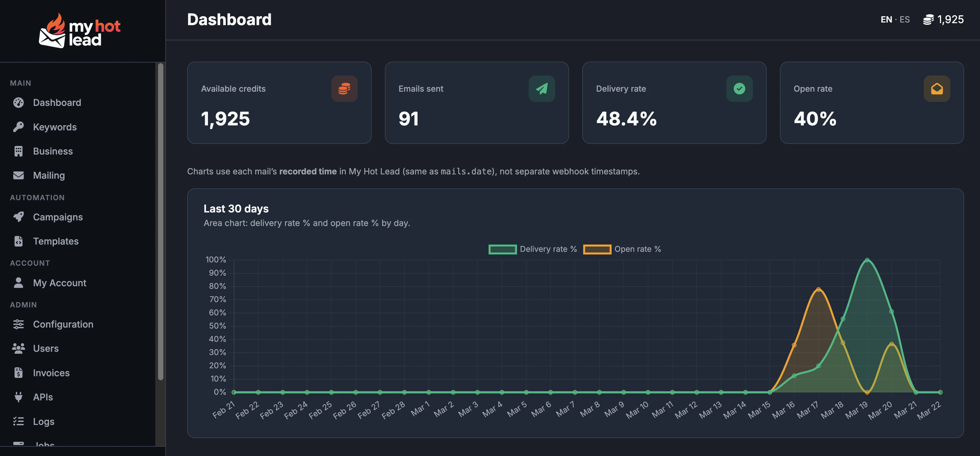Click the green checkmark Delivery rate icon
This screenshot has height=456, width=980.
pyautogui.click(x=739, y=89)
